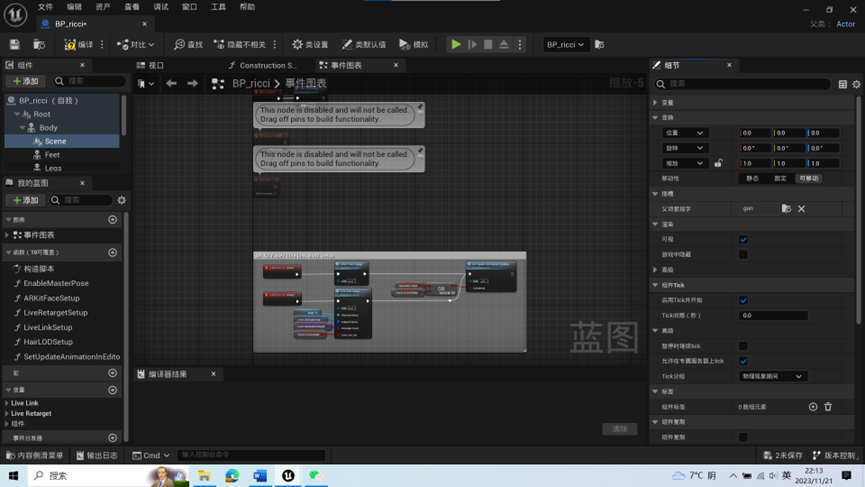865x487 pixels.
Task: Open the 文件 menu
Action: [x=45, y=7]
